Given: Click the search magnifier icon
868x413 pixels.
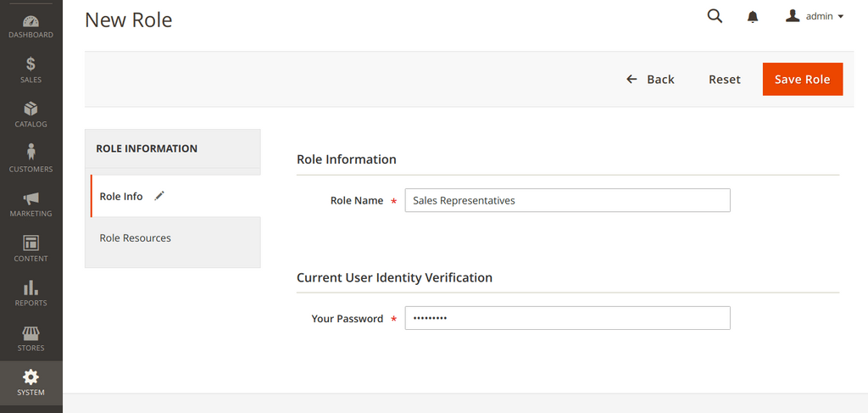Looking at the screenshot, I should tap(715, 16).
